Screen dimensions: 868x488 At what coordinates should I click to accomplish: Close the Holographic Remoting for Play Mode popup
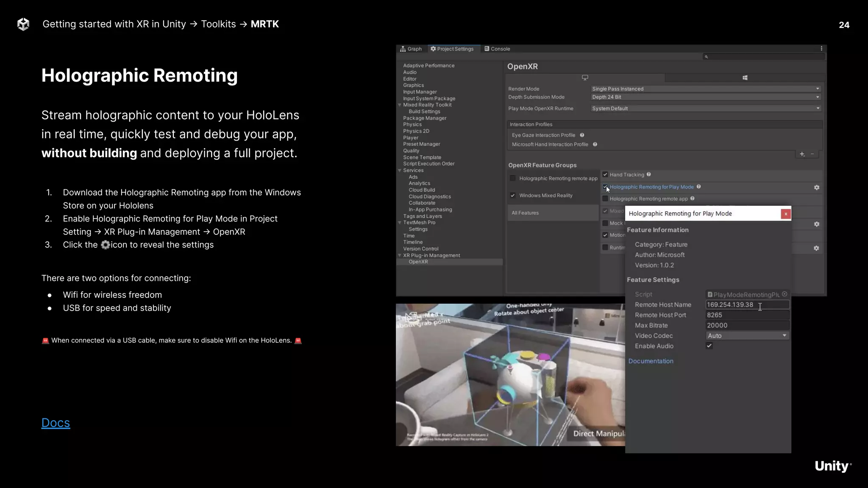point(786,214)
